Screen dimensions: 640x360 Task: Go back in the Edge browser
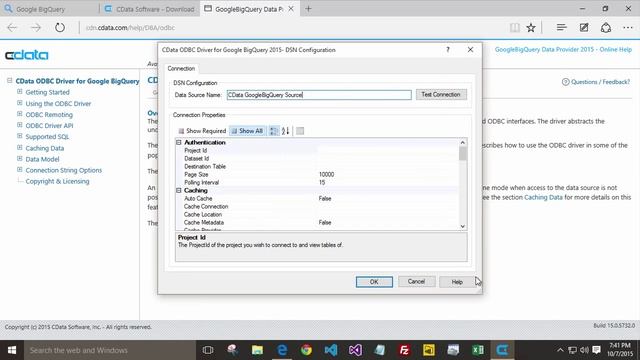(12, 28)
